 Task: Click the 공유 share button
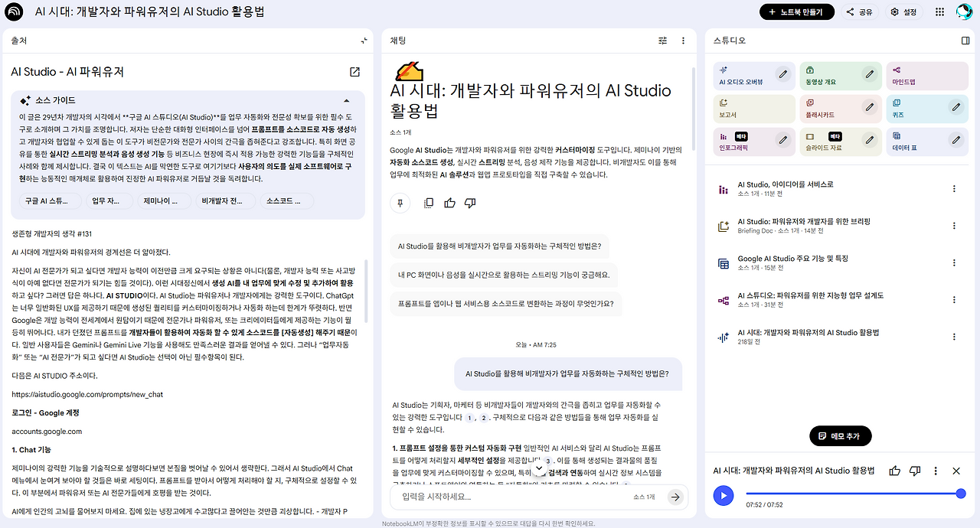[x=859, y=11]
